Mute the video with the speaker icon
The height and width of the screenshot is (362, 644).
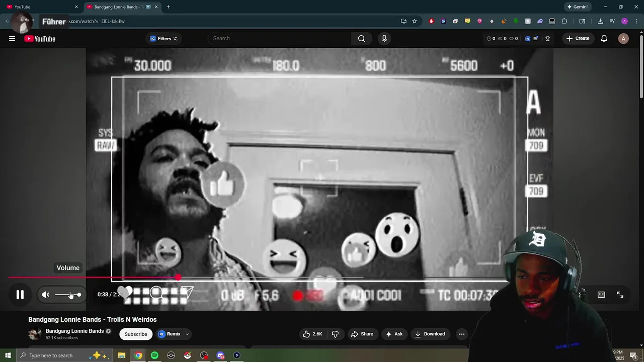click(46, 295)
